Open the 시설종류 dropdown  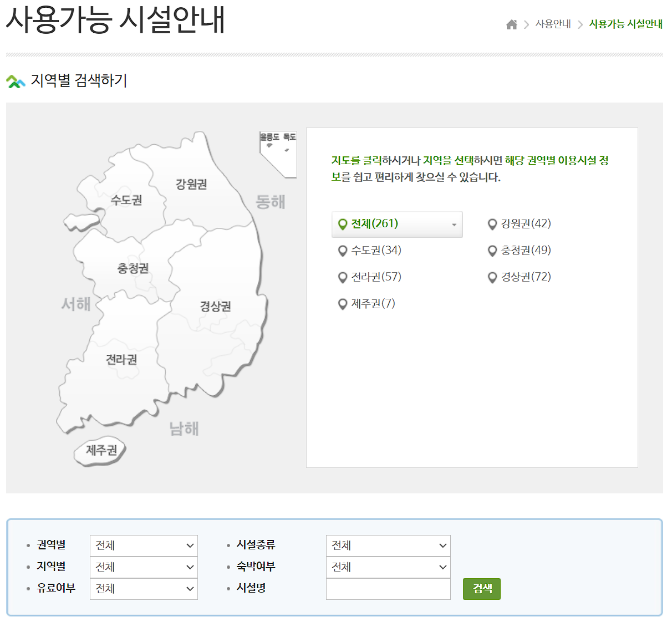click(x=388, y=545)
